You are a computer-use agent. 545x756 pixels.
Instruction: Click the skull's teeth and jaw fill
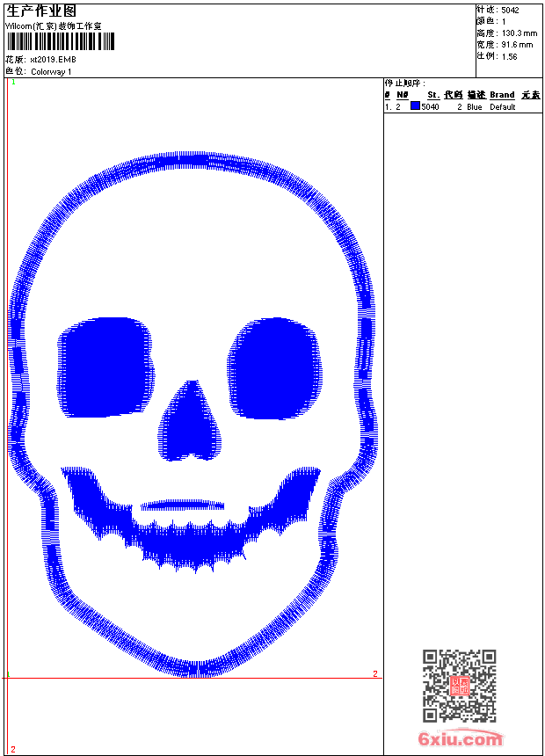click(191, 520)
